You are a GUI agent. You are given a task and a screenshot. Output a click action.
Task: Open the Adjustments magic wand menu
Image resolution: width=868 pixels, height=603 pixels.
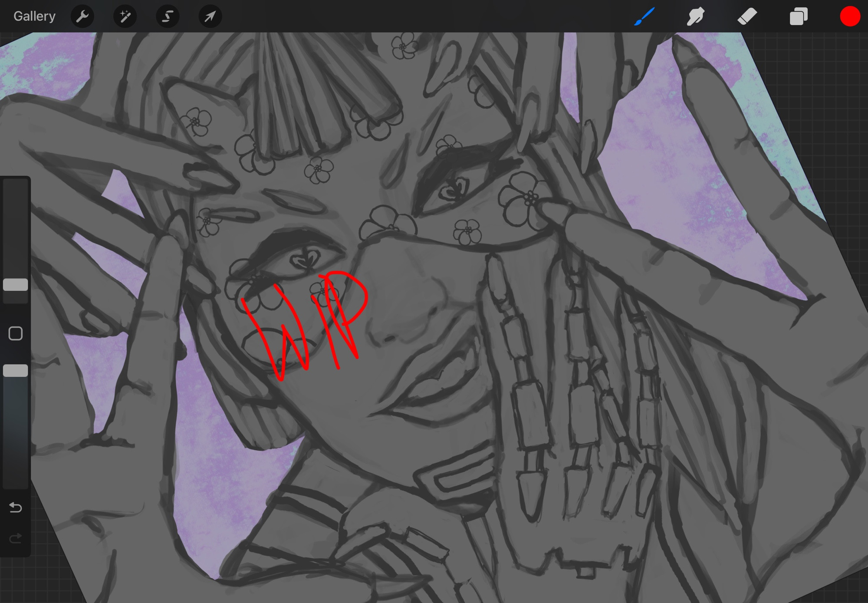tap(125, 16)
